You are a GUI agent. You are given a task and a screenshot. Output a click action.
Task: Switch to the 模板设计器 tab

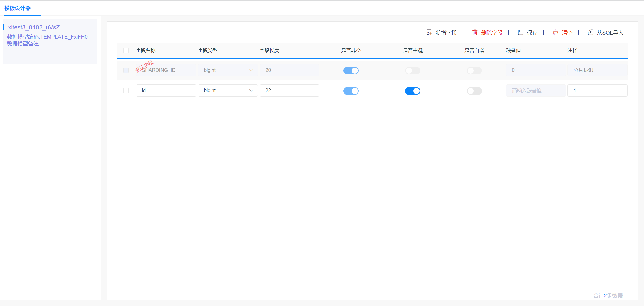tap(18, 8)
